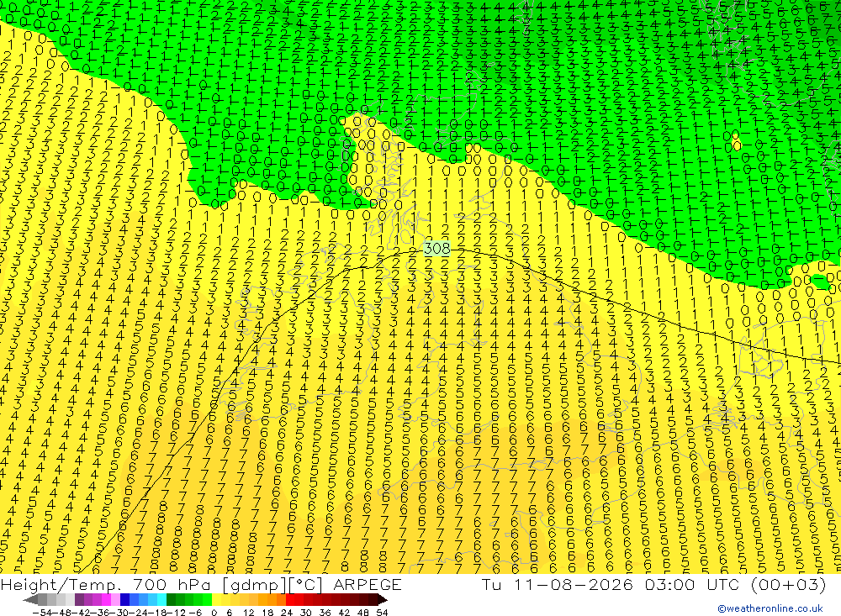Pick the bright red legend swatch at 24

[290, 600]
